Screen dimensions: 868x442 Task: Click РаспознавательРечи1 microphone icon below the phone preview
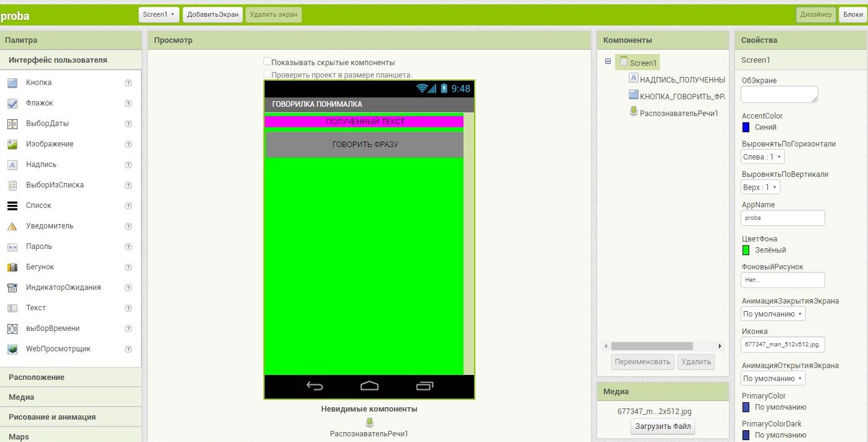point(370,422)
